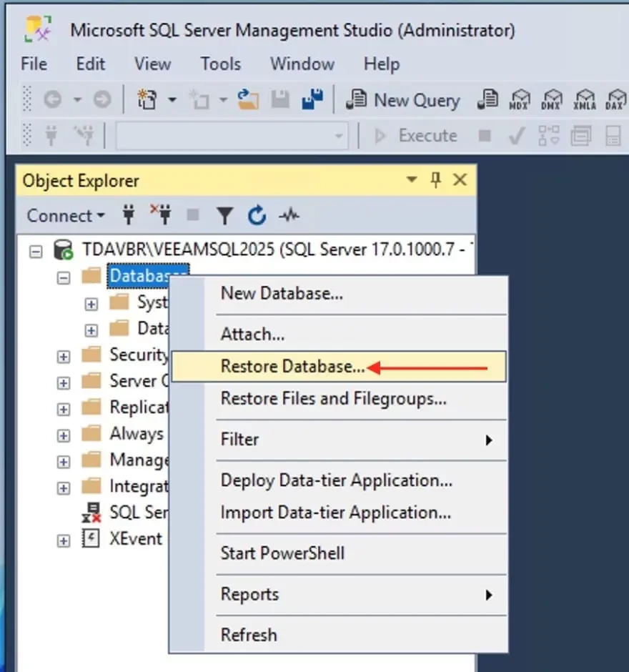This screenshot has width=629, height=672.
Task: Expand the Security folder node
Action: 64,357
